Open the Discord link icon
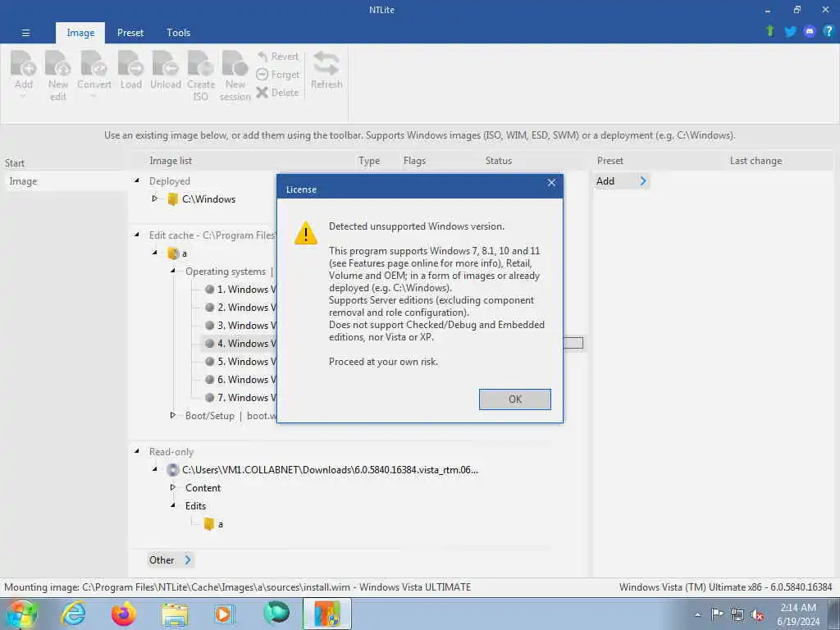Viewport: 840px width, 630px height. point(810,32)
